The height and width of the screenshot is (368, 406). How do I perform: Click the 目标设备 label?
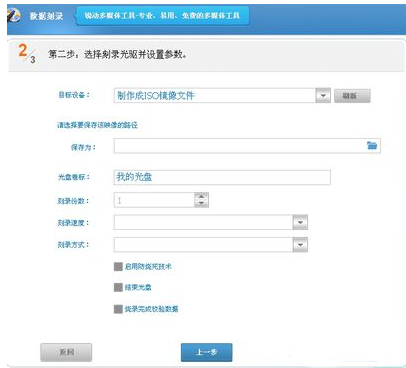74,95
